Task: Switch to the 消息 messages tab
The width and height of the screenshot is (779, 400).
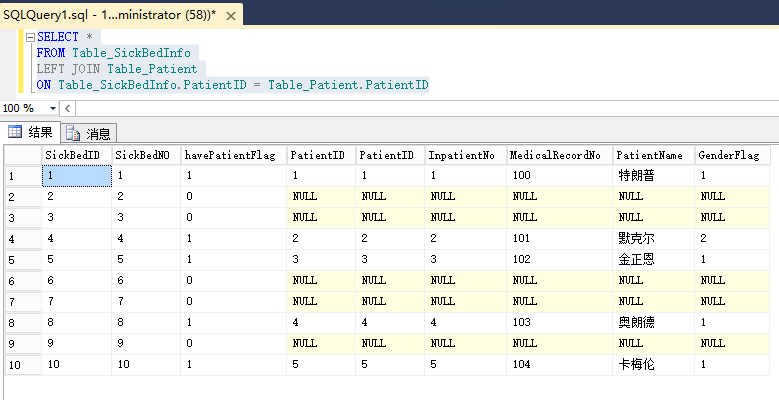Action: [89, 134]
